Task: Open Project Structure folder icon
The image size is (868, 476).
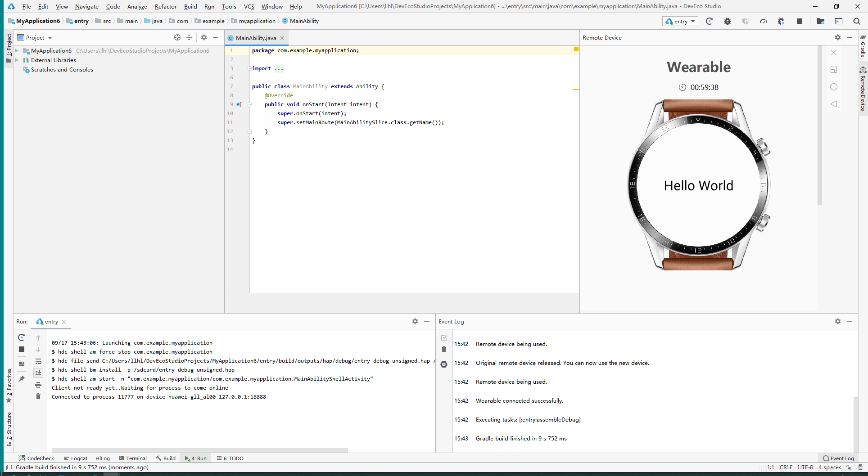Action: point(821,21)
